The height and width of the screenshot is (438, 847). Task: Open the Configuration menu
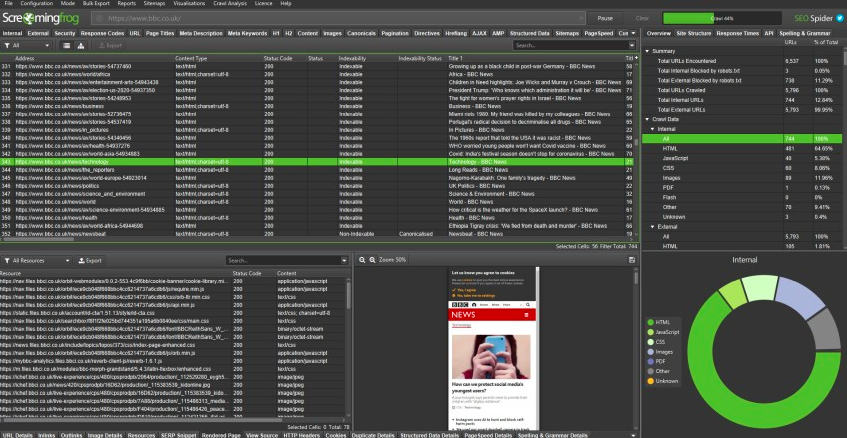[37, 3]
